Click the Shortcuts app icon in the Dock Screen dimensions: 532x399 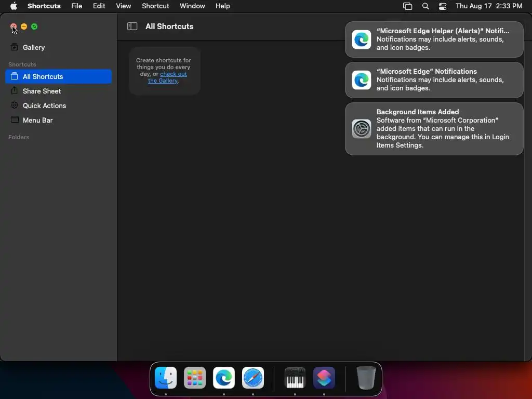coord(324,378)
